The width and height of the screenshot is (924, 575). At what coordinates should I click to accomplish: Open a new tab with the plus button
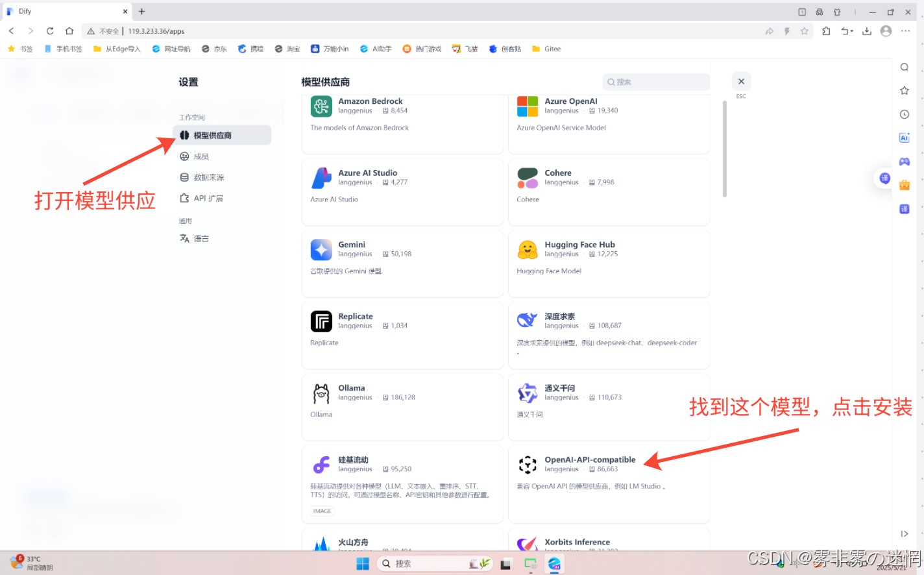point(141,11)
